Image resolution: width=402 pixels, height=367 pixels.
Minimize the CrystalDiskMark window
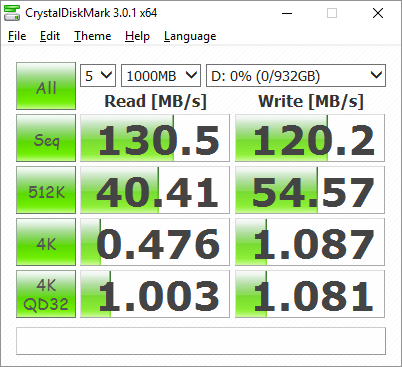tap(287, 13)
